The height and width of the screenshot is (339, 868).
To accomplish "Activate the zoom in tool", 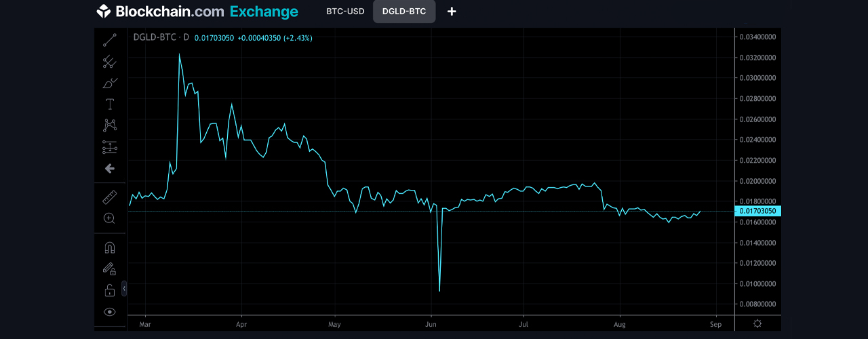I will [x=109, y=218].
